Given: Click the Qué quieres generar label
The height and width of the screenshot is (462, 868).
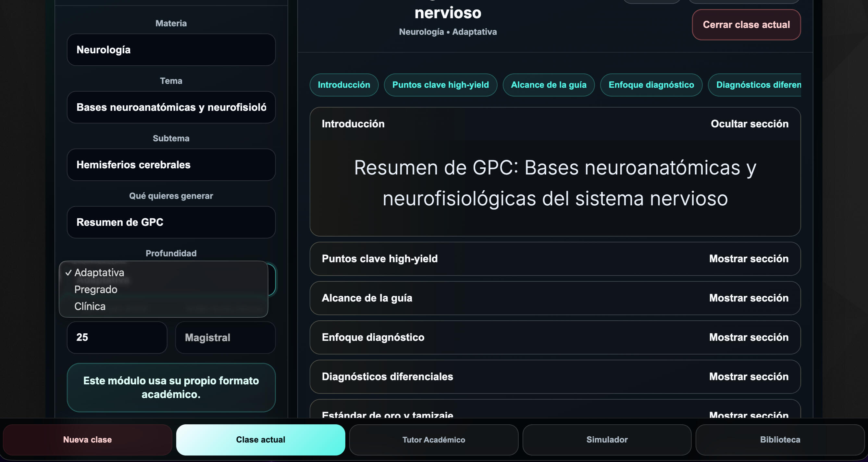Looking at the screenshot, I should [x=171, y=196].
